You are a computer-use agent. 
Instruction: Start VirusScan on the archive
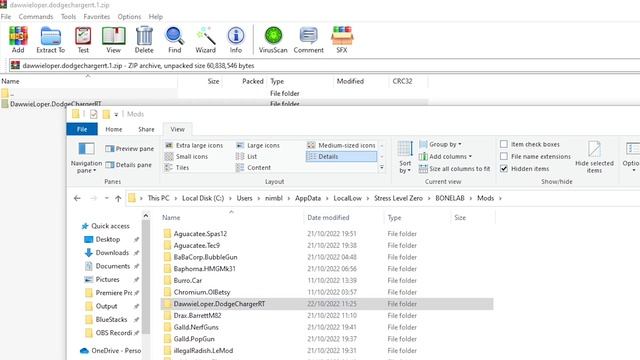click(x=273, y=40)
